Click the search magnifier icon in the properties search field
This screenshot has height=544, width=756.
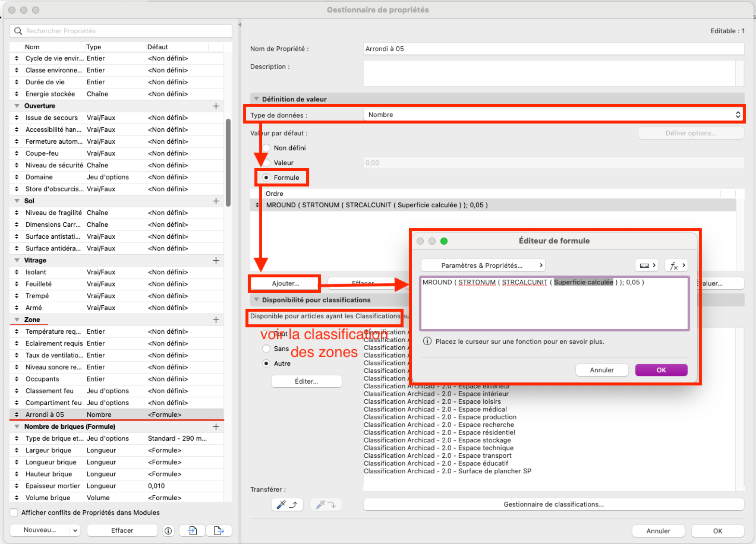(18, 31)
